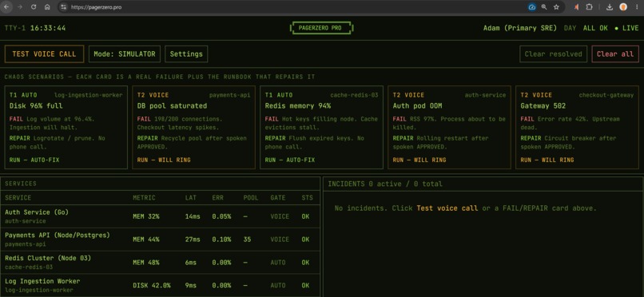This screenshot has width=644, height=297.
Task: Click RUN — WILL RING on auth-service card
Action: coord(419,160)
